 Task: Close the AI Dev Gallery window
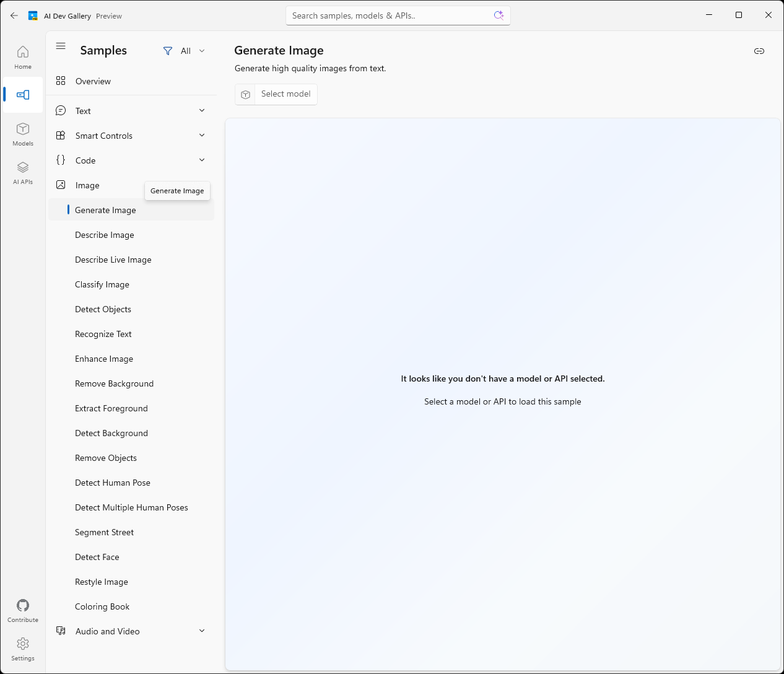point(769,15)
